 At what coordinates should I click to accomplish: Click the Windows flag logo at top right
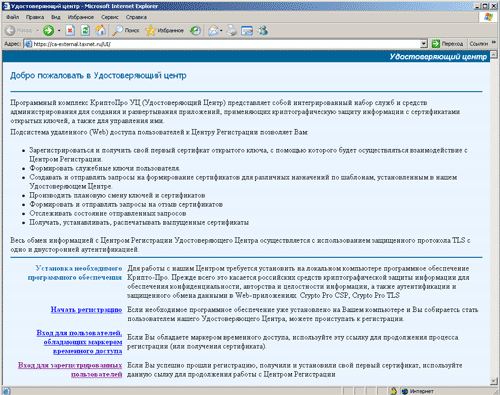pos(488,17)
